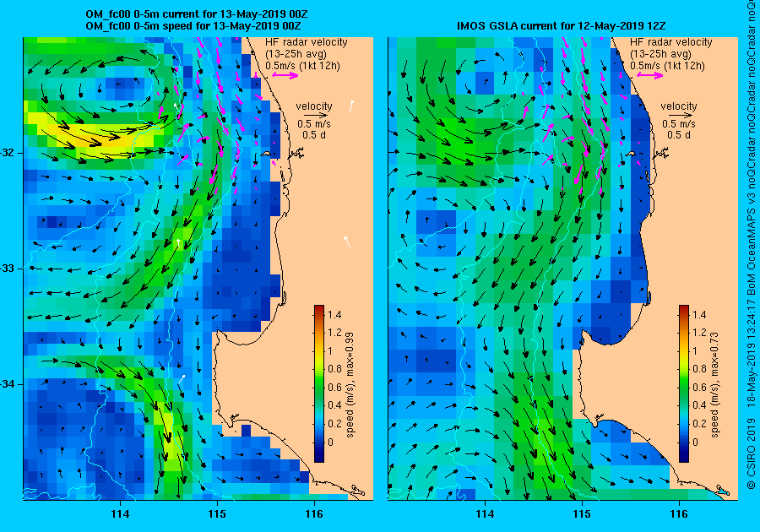760x532 pixels.
Task: Click the 0.4 tick label on left color bar
Action: (334, 405)
